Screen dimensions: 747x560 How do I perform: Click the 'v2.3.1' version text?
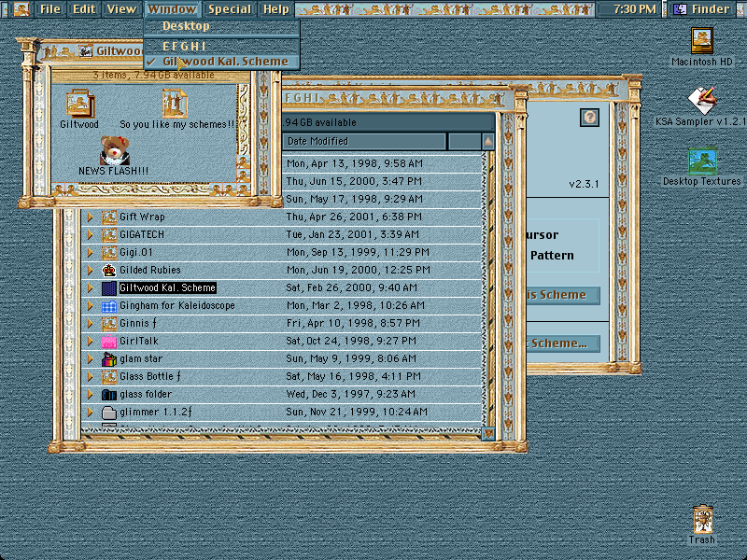tap(585, 184)
